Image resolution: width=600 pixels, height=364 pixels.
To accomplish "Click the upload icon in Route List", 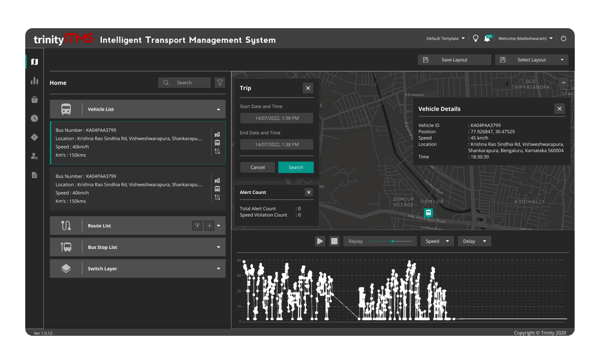I will [x=197, y=226].
